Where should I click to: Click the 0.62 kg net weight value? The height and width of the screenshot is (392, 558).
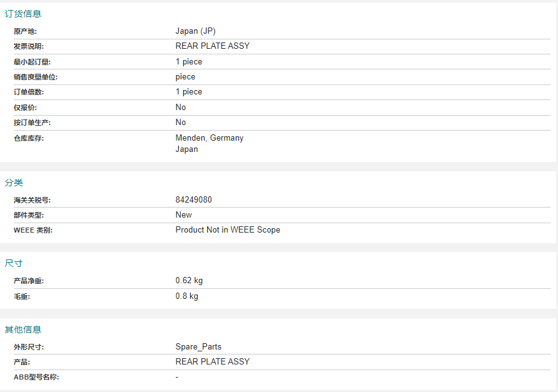point(189,281)
